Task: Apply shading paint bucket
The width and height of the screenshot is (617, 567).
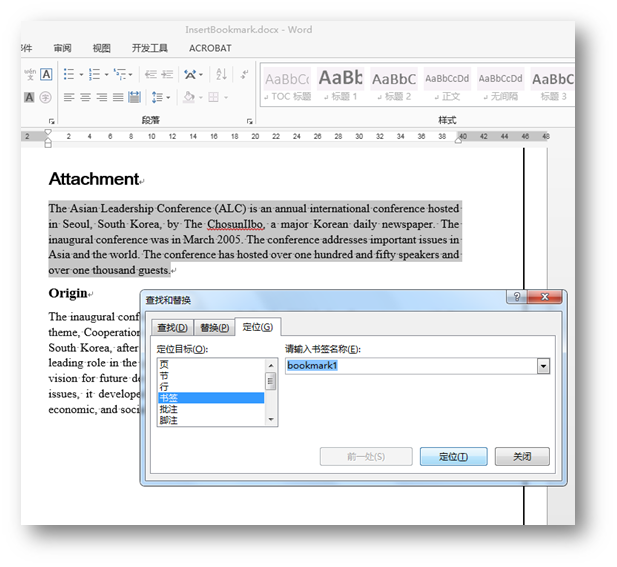Action: pos(189,97)
